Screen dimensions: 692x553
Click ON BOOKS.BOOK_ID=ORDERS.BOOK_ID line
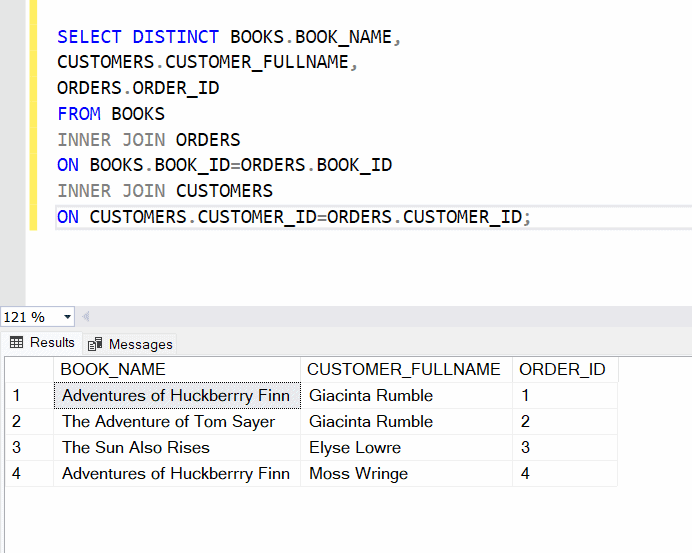(x=225, y=166)
